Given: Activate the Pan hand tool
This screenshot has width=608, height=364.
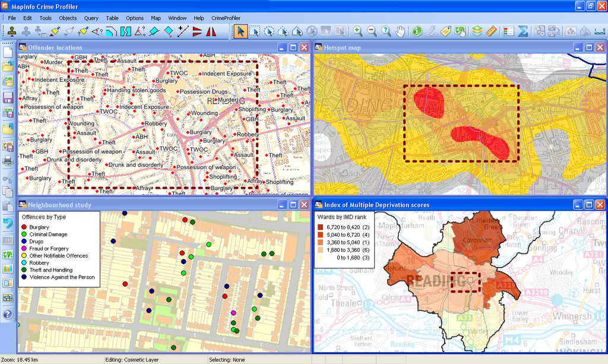Looking at the screenshot, I should point(401,31).
